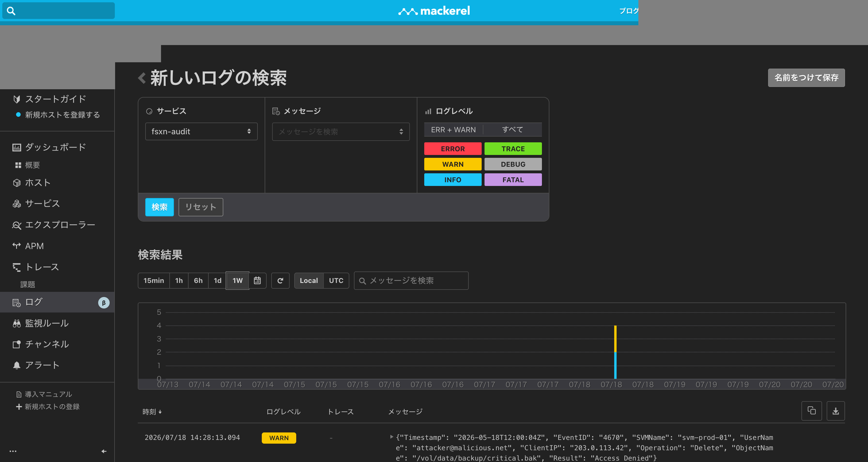This screenshot has height=462, width=868.
Task: Click the search magnifier icon in header
Action: pos(11,11)
